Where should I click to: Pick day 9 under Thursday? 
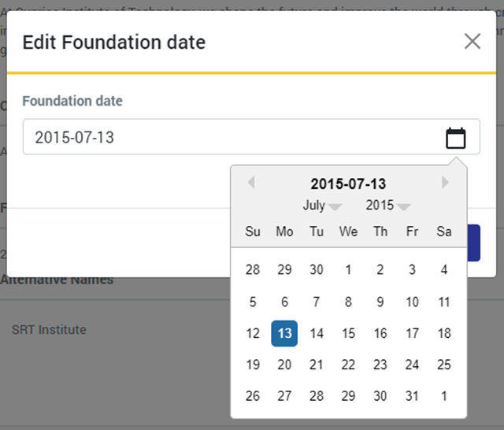(x=380, y=302)
